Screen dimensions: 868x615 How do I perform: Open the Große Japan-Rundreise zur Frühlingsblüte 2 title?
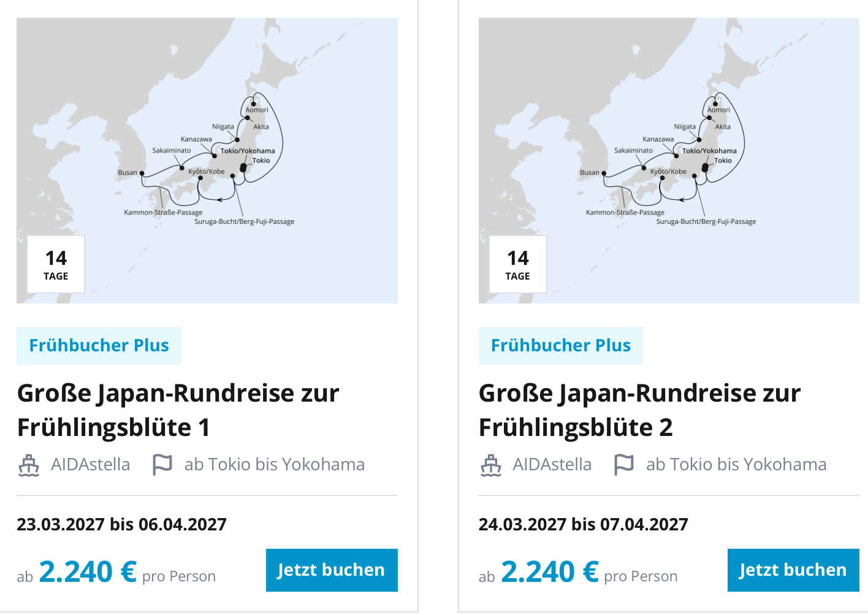tap(639, 410)
